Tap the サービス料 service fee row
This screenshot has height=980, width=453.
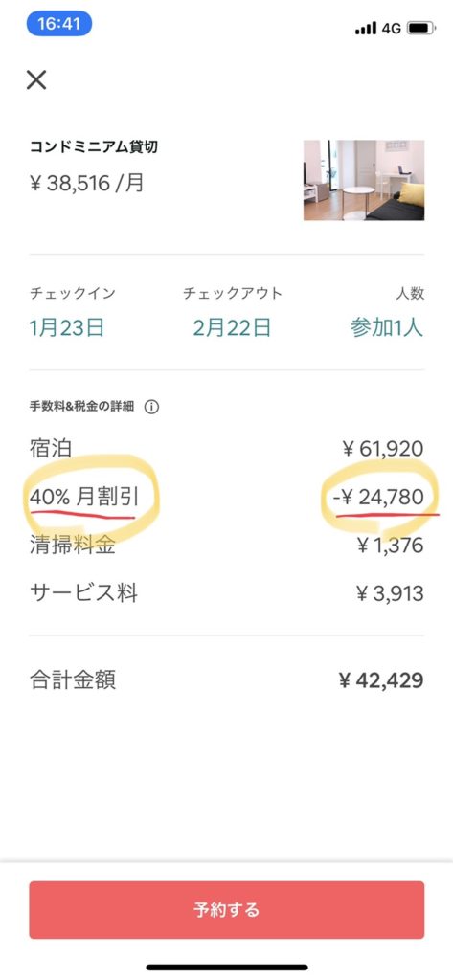[x=226, y=593]
